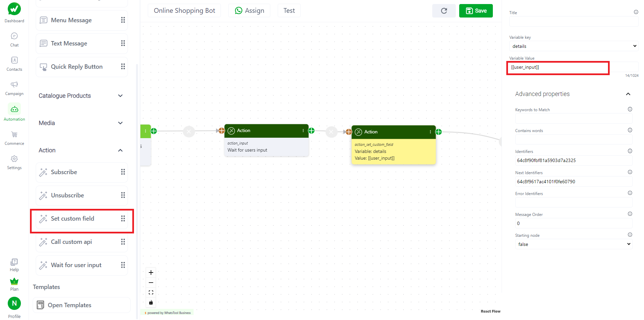
Task: Click the drag handle on Wait for user input
Action: point(123,265)
